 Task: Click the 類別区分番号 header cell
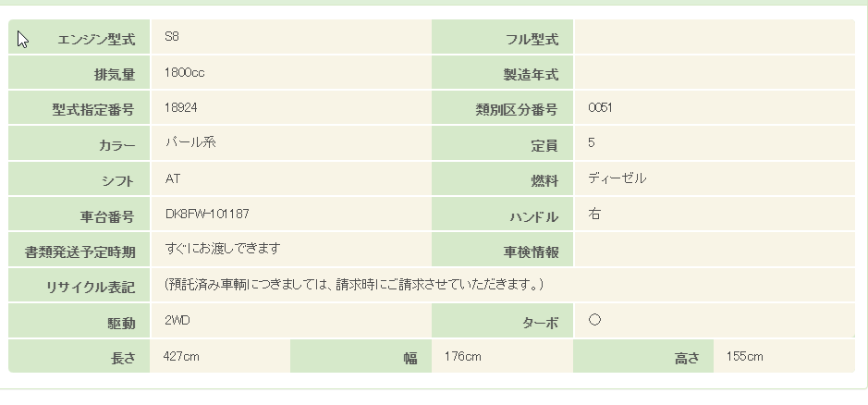515,111
